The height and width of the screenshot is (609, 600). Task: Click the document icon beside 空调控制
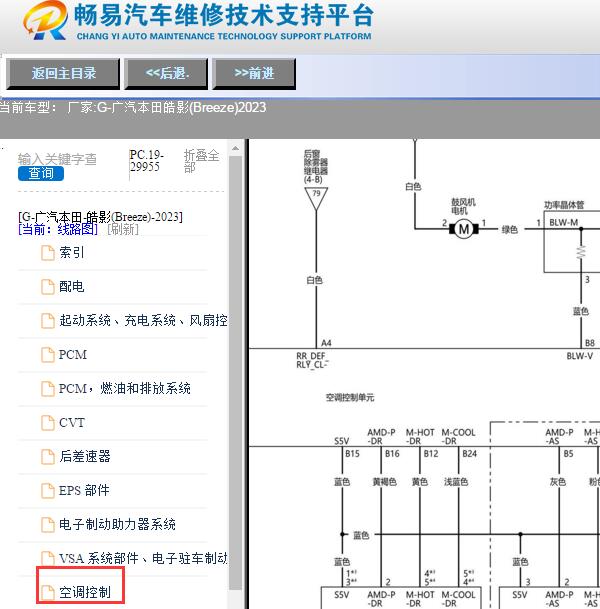coord(48,593)
